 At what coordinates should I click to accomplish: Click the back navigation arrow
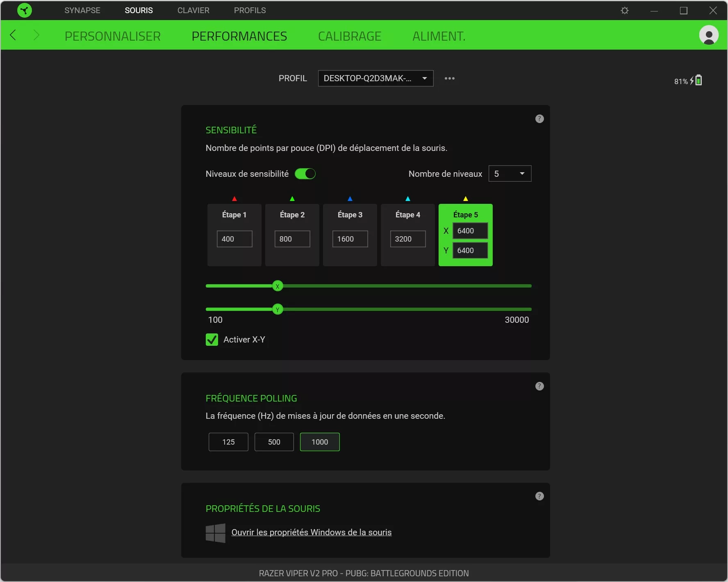click(13, 35)
